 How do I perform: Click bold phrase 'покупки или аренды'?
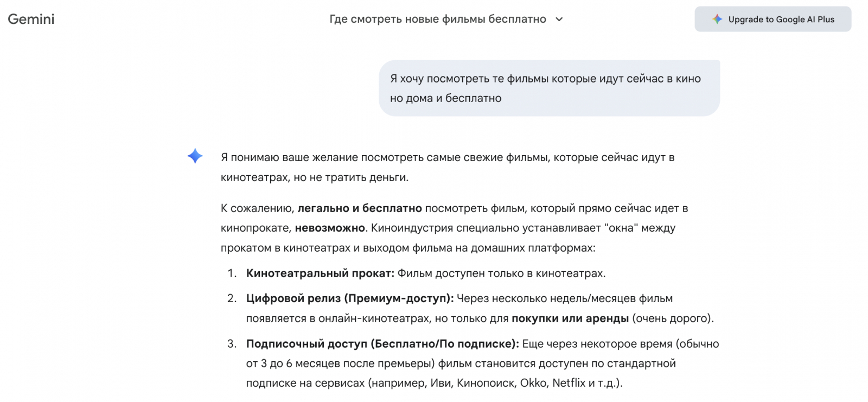(570, 318)
